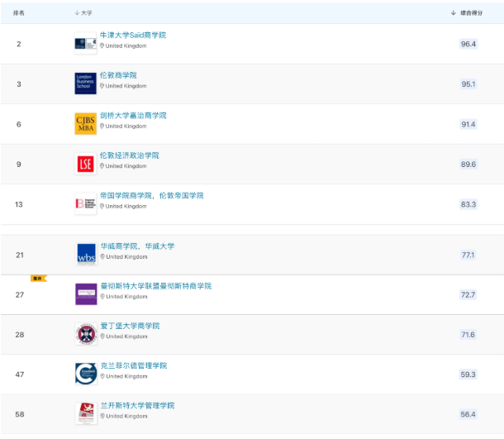Click rank number 2

coord(19,44)
